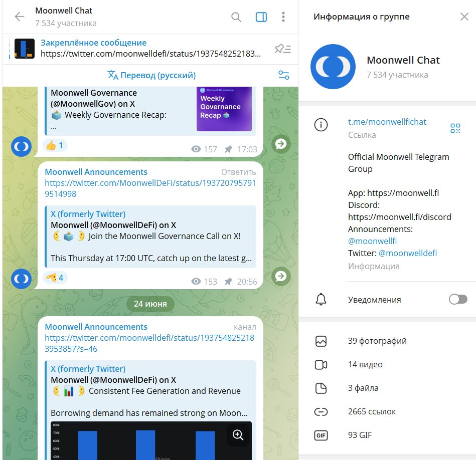The image size is (476, 460).
Task: Translate chat via Перевод (русский)
Action: tap(152, 75)
